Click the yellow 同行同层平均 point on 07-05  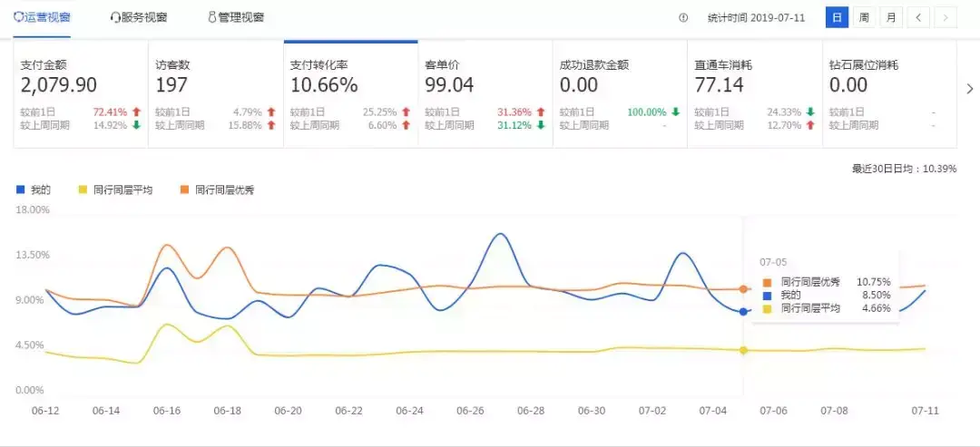743,350
